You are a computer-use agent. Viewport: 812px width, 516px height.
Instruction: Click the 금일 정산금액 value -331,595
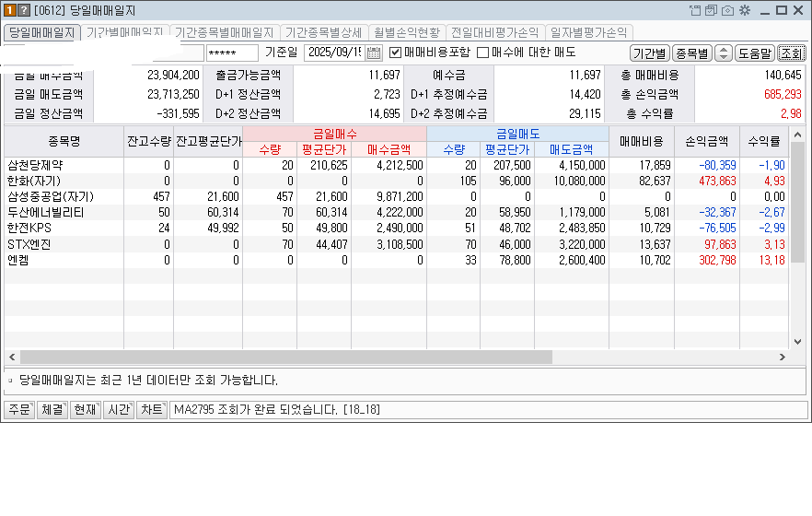(x=178, y=113)
